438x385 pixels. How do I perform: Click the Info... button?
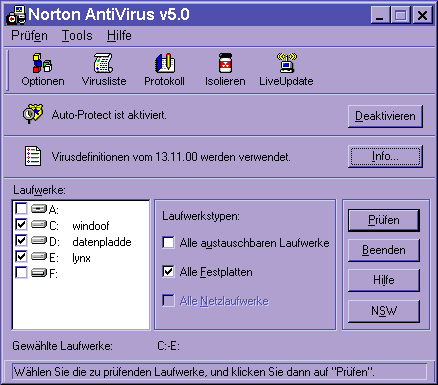385,156
